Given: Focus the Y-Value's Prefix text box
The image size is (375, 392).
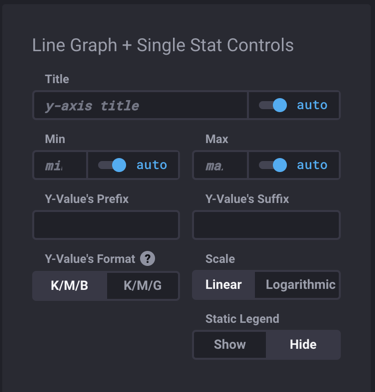Looking at the screenshot, I should 106,225.
